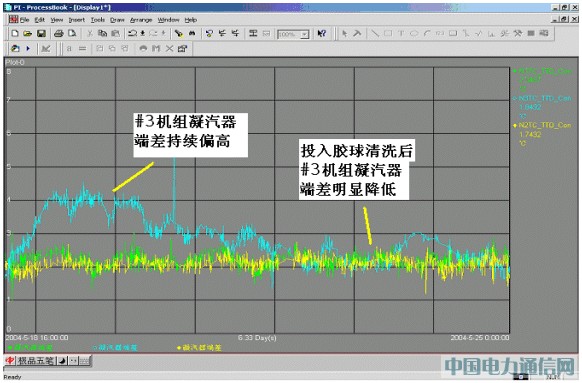Toggle the trend build mode icon
The width and height of the screenshot is (582, 383).
tap(46, 48)
